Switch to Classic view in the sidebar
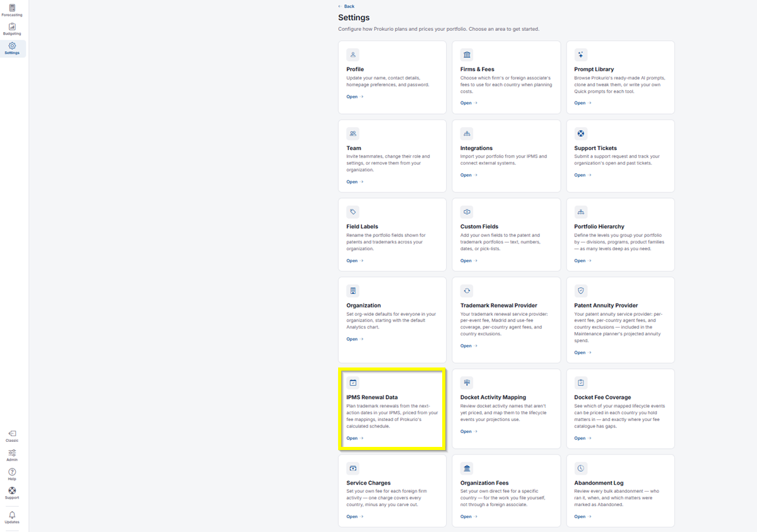757x532 pixels. click(x=12, y=436)
